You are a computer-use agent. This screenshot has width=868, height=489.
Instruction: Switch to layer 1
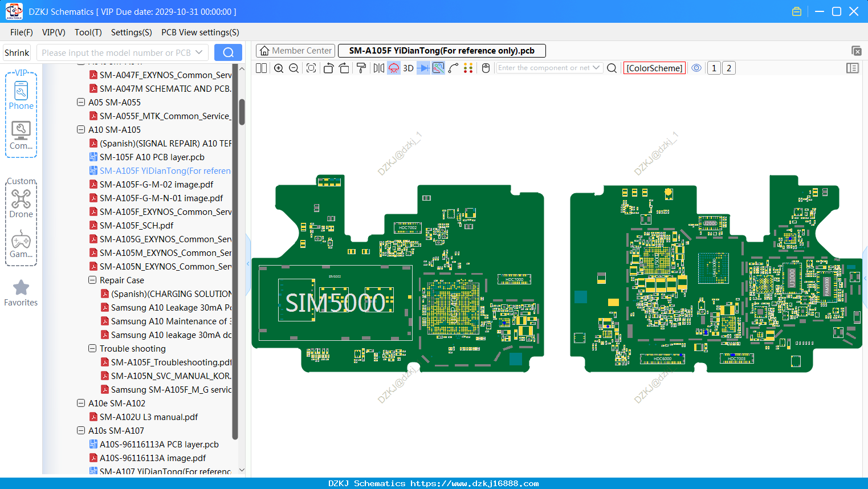click(714, 68)
